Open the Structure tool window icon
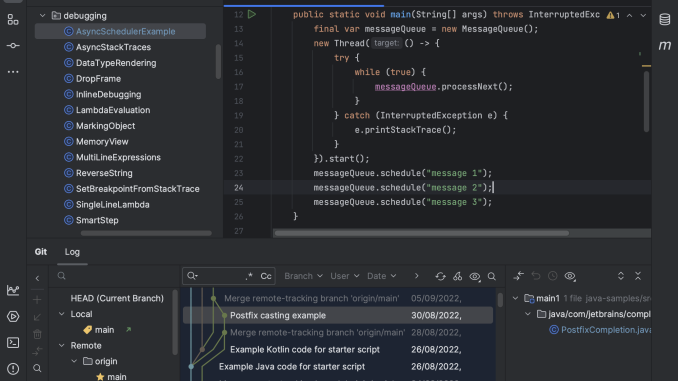678x381 pixels. tap(13, 20)
